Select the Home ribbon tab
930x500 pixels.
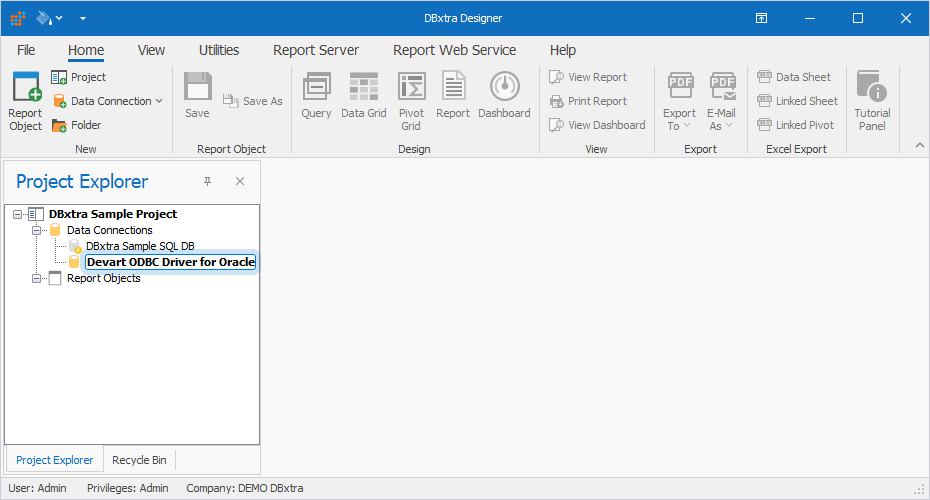(86, 50)
